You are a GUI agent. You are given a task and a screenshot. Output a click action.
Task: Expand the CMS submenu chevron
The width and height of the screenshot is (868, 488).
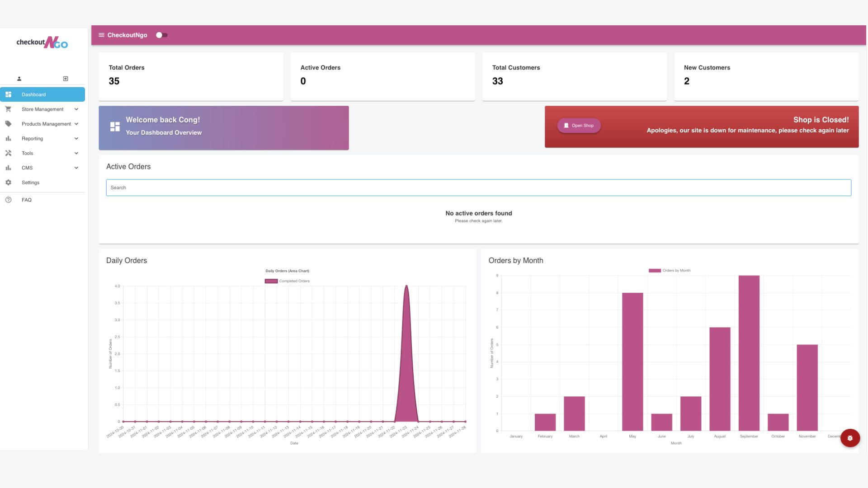click(x=76, y=168)
